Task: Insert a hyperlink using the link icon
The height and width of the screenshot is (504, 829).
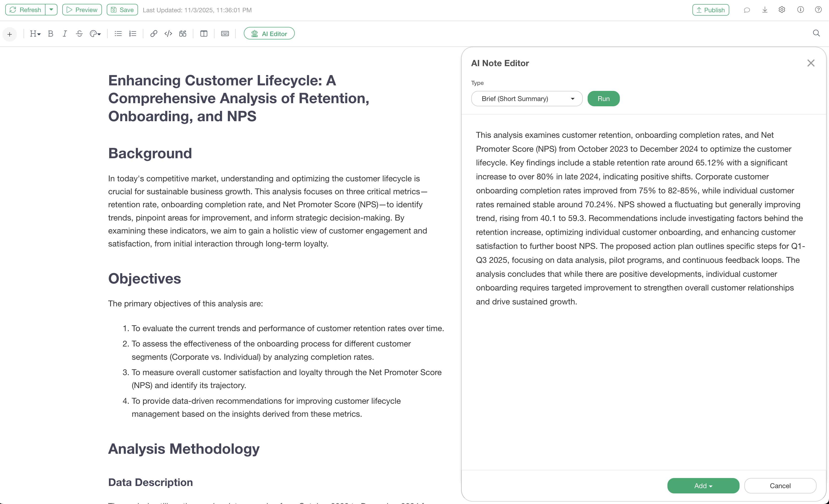Action: tap(154, 34)
